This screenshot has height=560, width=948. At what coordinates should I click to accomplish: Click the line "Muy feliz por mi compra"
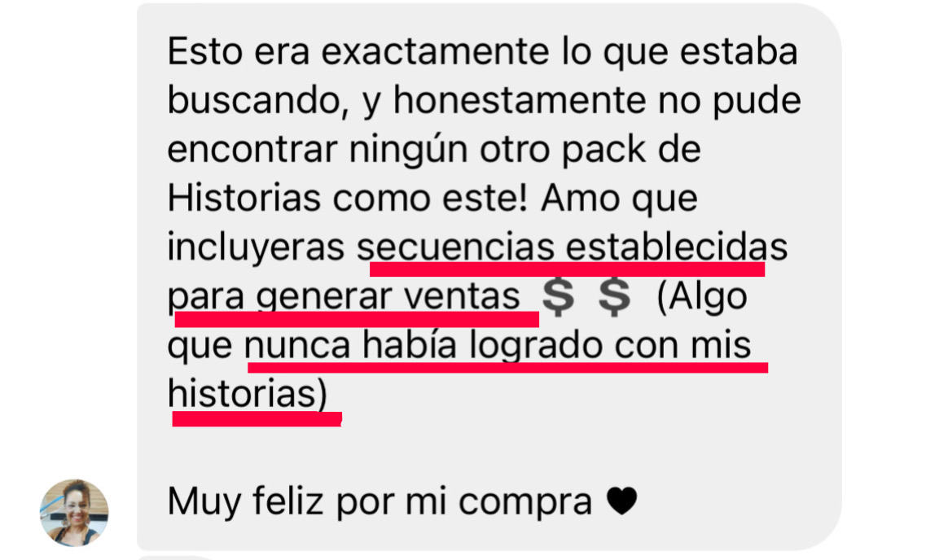pos(380,501)
